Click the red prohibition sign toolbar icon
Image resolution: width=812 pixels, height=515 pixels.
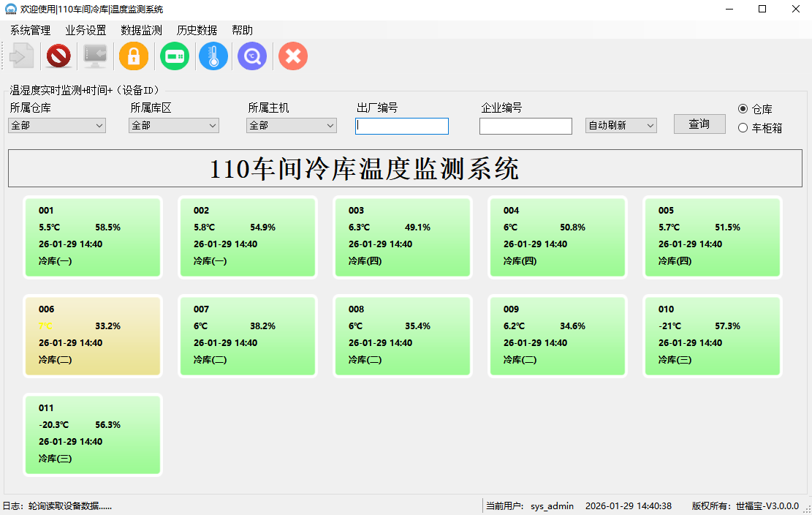coord(58,56)
